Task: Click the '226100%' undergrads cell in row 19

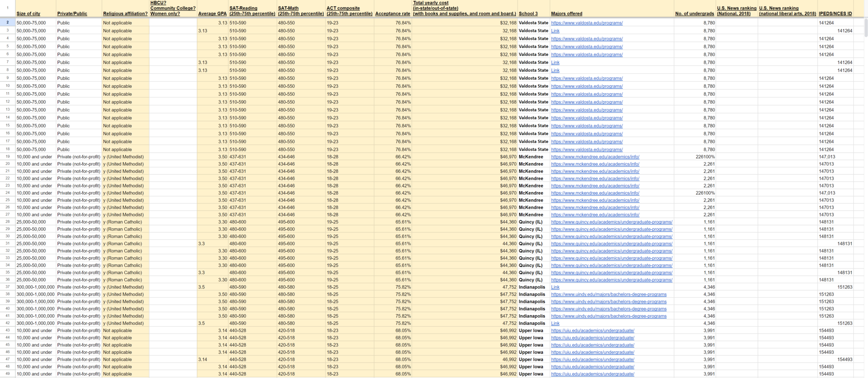Action: (x=694, y=157)
